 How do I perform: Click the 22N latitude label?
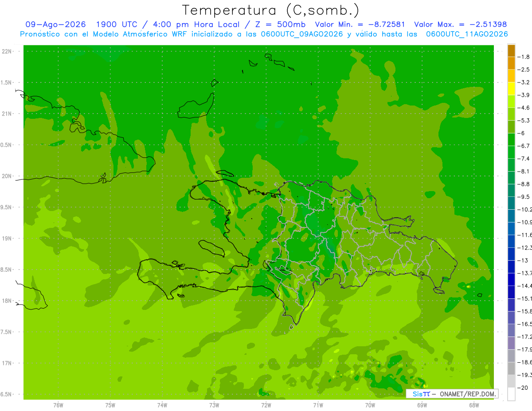tap(7, 51)
